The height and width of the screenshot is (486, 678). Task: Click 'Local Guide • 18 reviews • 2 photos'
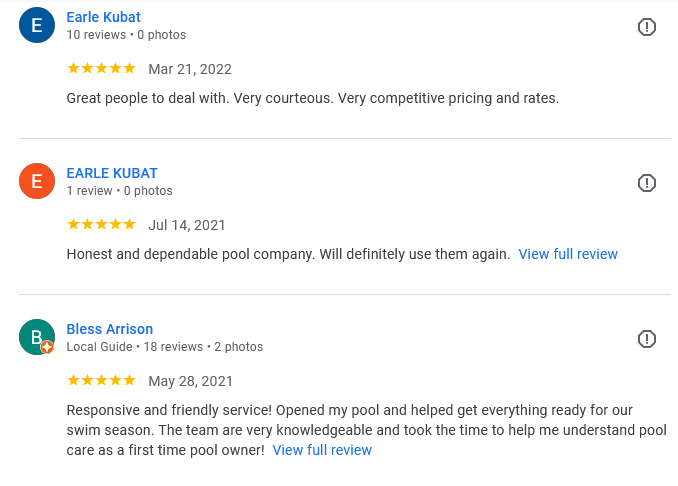pyautogui.click(x=164, y=347)
